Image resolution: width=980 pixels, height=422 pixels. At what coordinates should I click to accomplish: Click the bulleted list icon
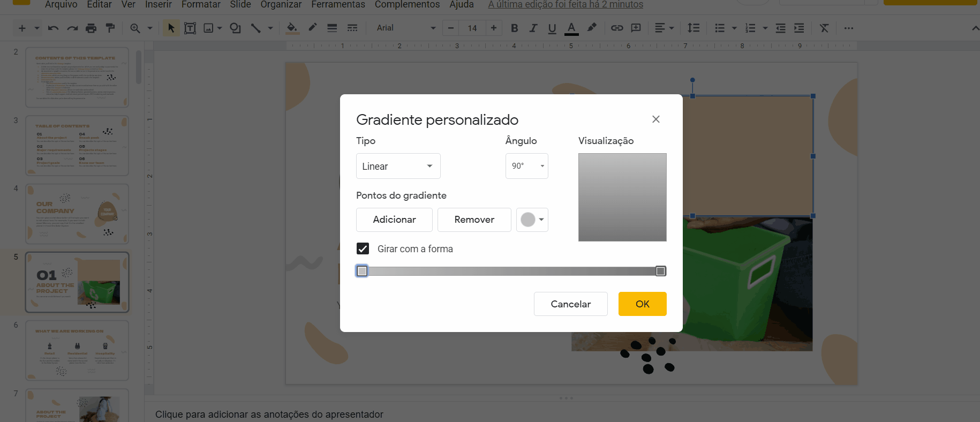coord(720,28)
